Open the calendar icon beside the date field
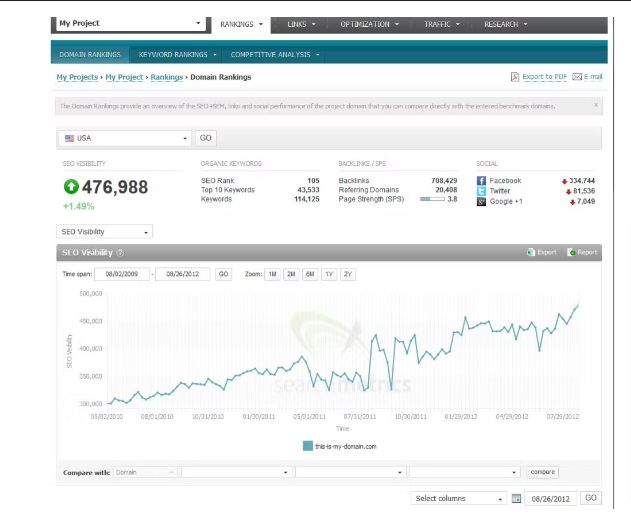 (x=516, y=499)
